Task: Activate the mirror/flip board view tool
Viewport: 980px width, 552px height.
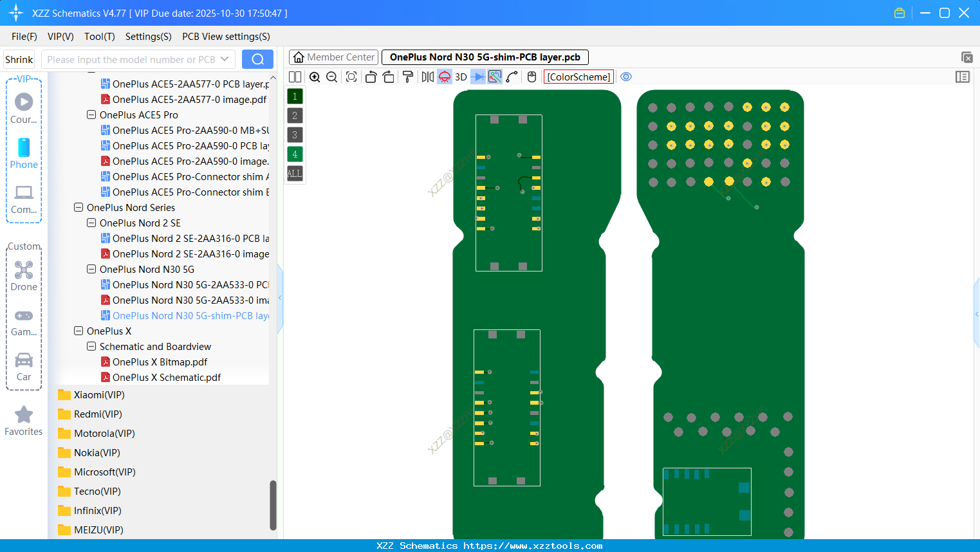Action: tap(428, 77)
